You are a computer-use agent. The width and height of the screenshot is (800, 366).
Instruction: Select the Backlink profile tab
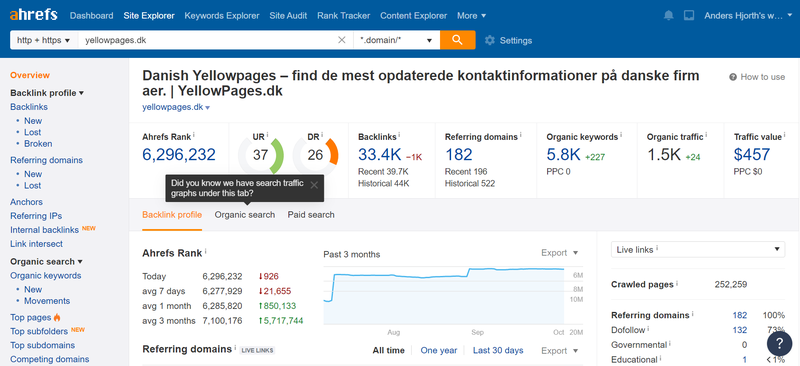point(172,215)
